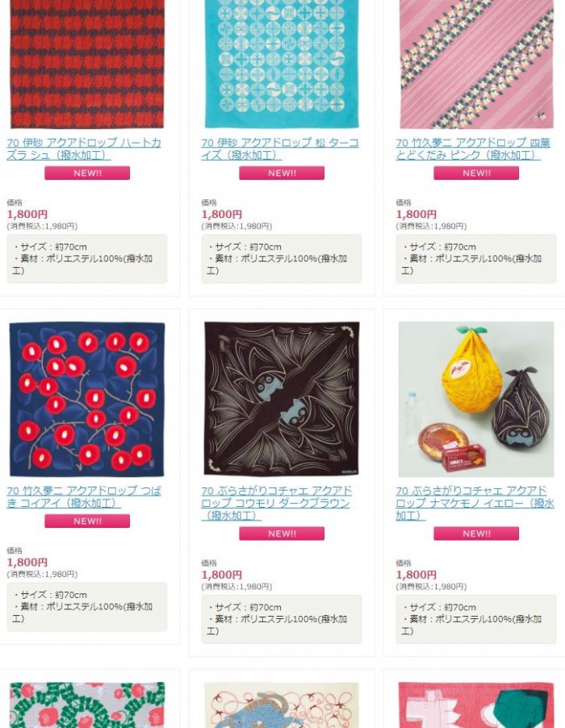This screenshot has width=565, height=728.
Task: Open the blue cat beige furoshiki thumbnail
Action: [282, 705]
